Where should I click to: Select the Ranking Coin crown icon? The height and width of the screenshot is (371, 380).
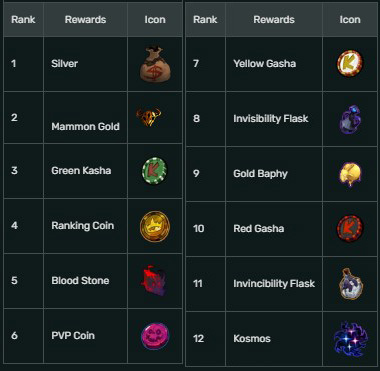pyautogui.click(x=155, y=226)
